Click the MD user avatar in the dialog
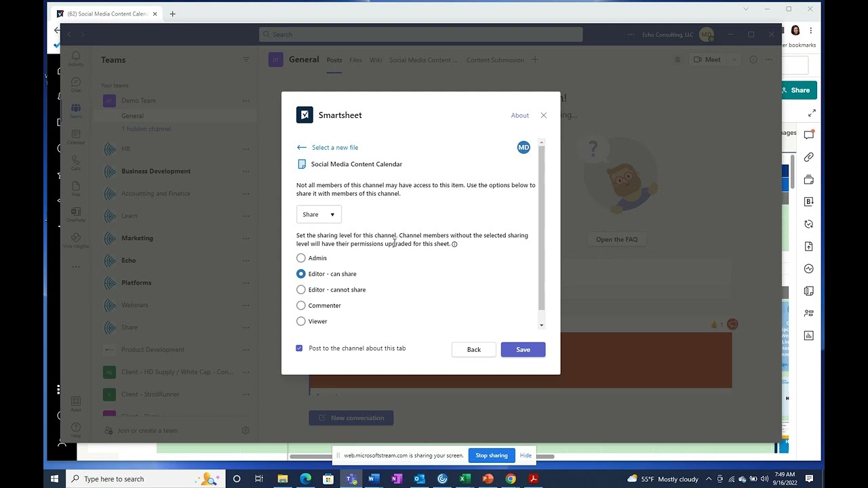Screen dimensions: 868x488 click(524, 147)
